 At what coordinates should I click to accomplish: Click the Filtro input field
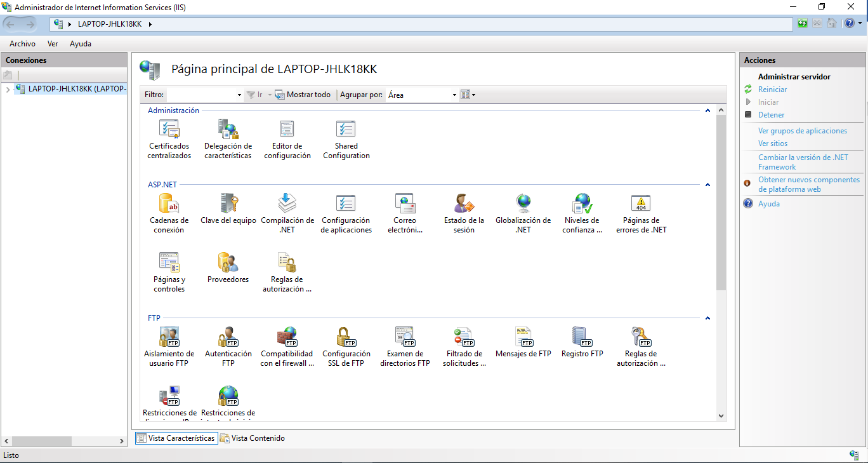pyautogui.click(x=201, y=95)
